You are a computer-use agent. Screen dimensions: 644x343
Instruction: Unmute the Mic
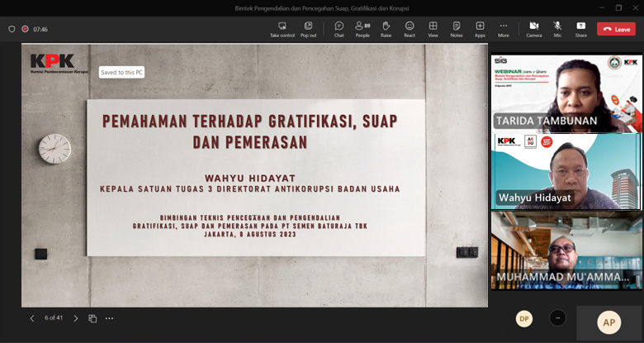click(557, 29)
